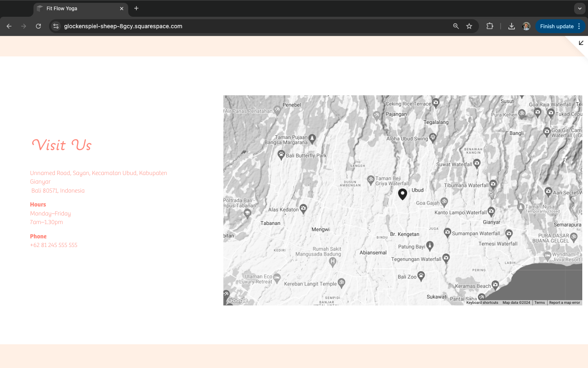
Task: Open the zoom magnifier in address bar
Action: (x=456, y=26)
